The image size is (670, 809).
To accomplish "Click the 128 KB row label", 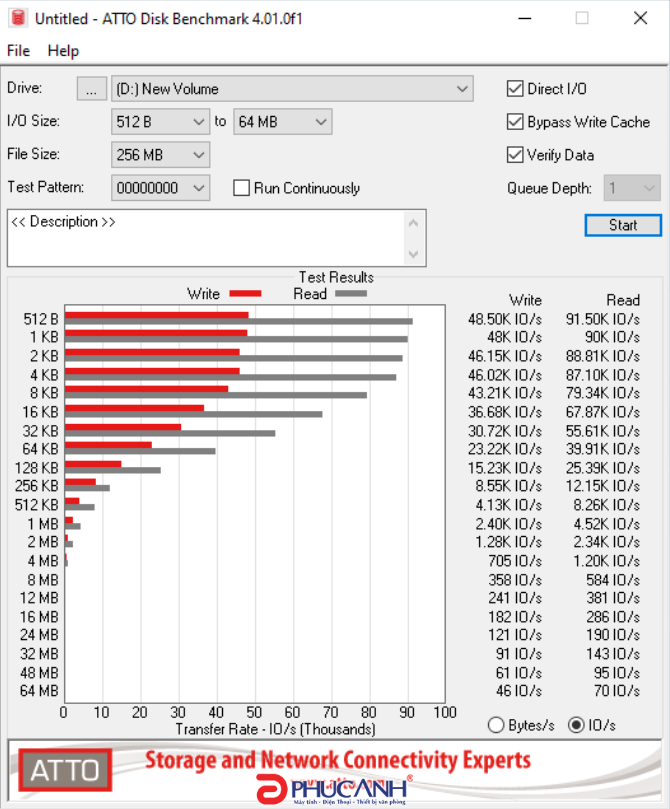I will (37, 467).
